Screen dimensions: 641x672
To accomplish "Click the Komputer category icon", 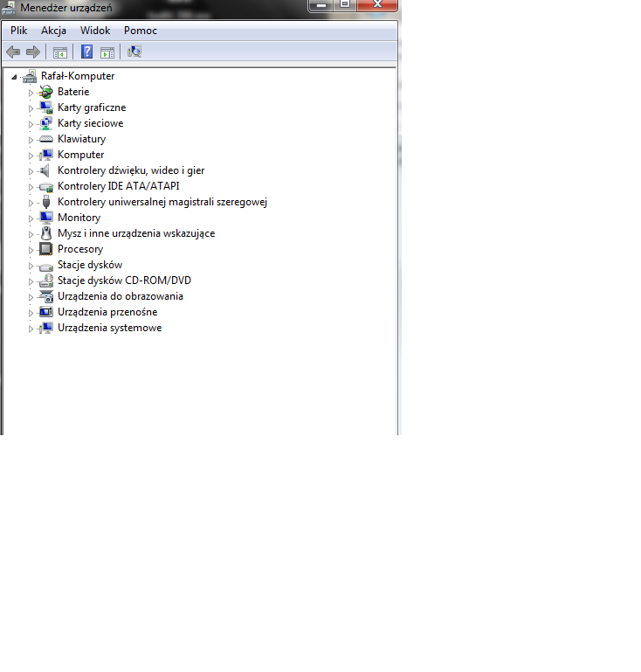I will [x=45, y=155].
